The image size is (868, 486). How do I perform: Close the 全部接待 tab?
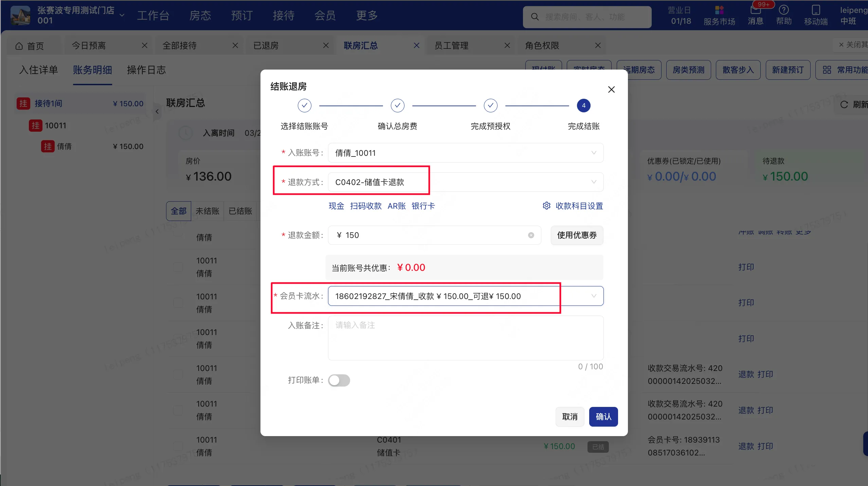point(235,45)
